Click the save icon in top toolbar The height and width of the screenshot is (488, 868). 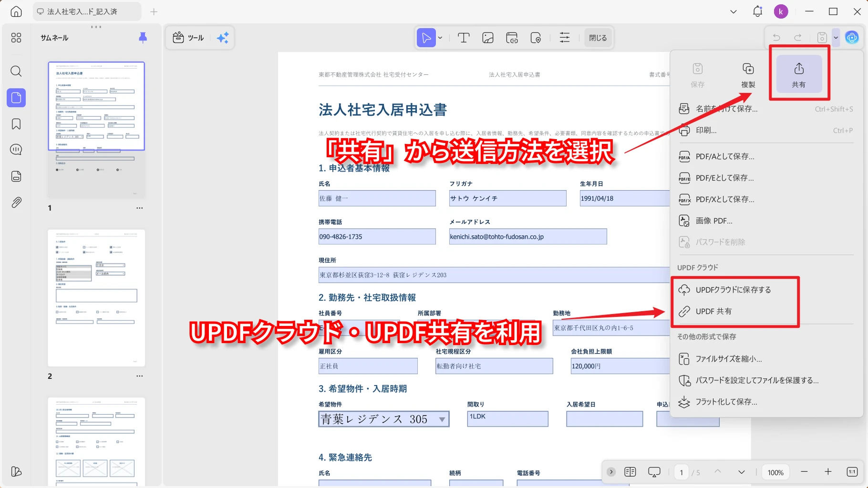822,37
